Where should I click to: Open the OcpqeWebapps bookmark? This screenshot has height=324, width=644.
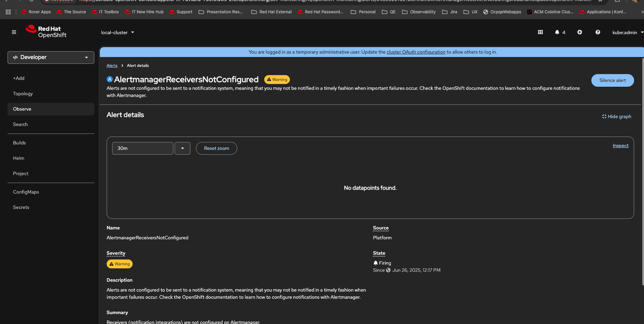pyautogui.click(x=502, y=12)
